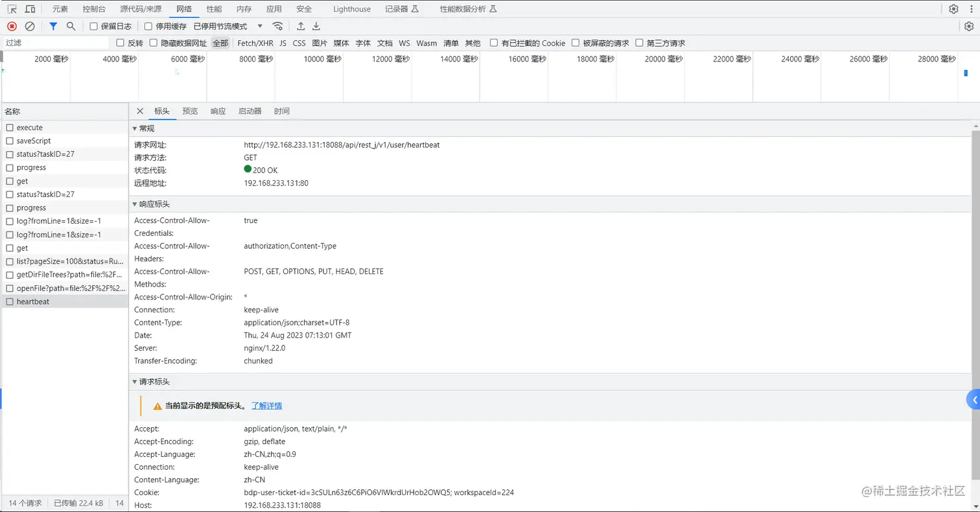Image resolution: width=980 pixels, height=512 pixels.
Task: Filter requests by CSS type
Action: tap(299, 43)
